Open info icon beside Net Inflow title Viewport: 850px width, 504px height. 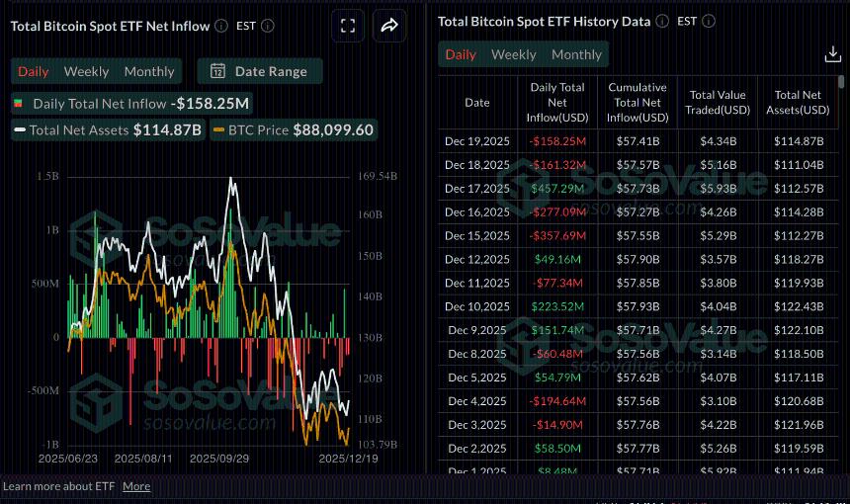click(221, 26)
